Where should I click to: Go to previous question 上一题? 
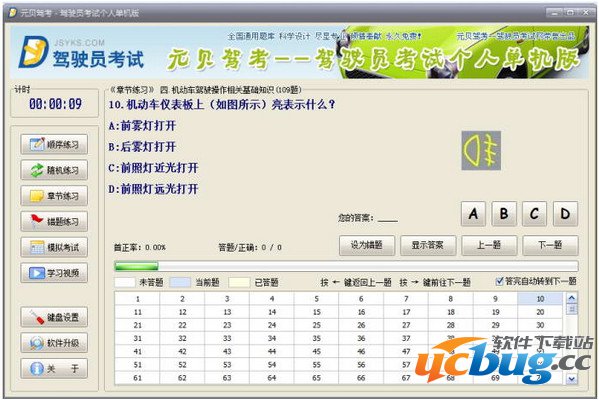489,245
